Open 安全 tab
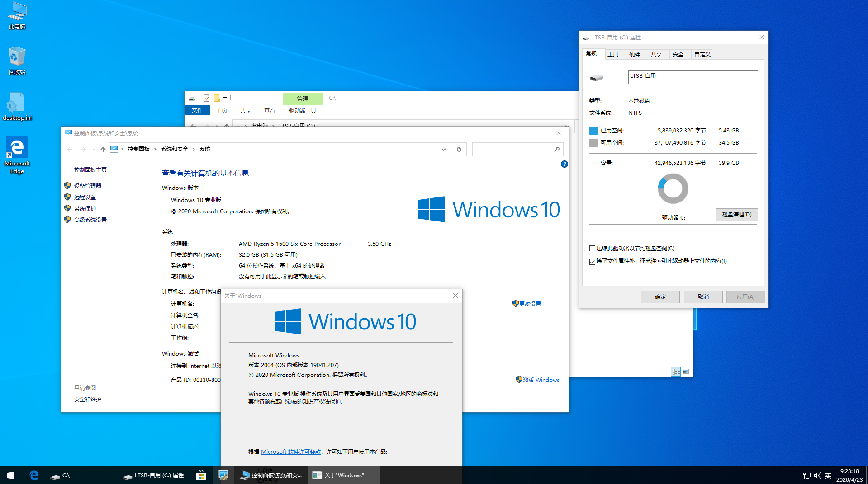The width and height of the screenshot is (868, 484). click(x=678, y=55)
